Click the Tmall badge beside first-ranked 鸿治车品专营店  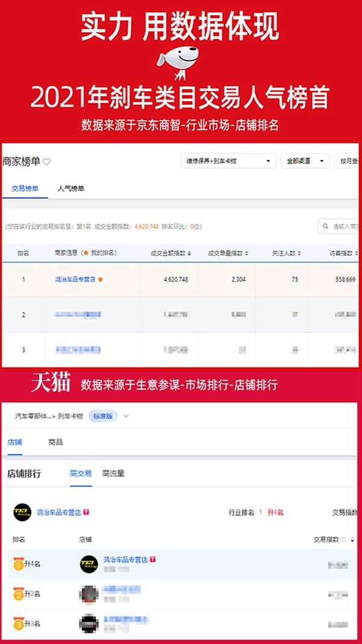[x=153, y=560]
